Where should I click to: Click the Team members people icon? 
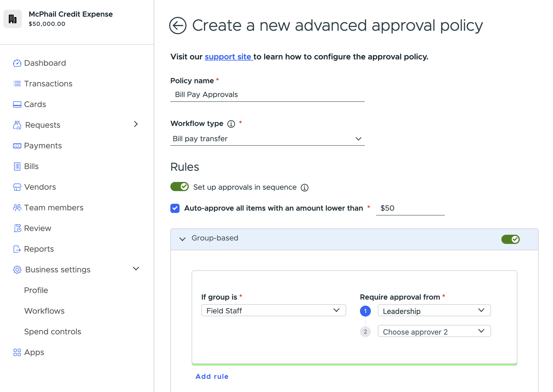coord(17,208)
